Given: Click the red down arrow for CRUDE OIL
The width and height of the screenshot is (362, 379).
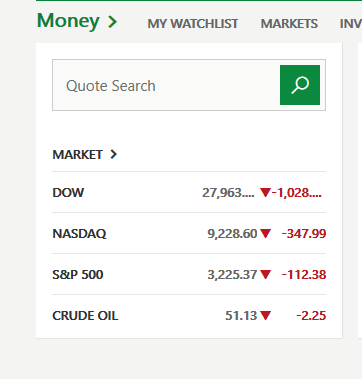Looking at the screenshot, I should coord(265,315).
